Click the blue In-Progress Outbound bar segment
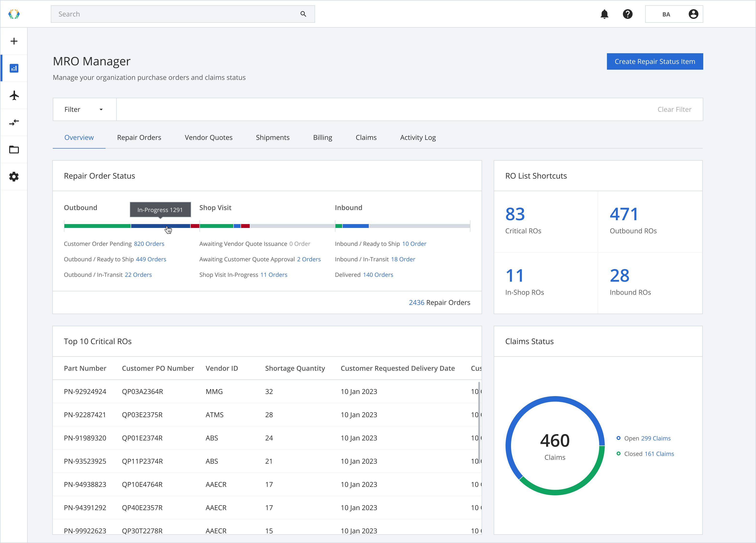Screen dimensions: 756x543 click(160, 226)
